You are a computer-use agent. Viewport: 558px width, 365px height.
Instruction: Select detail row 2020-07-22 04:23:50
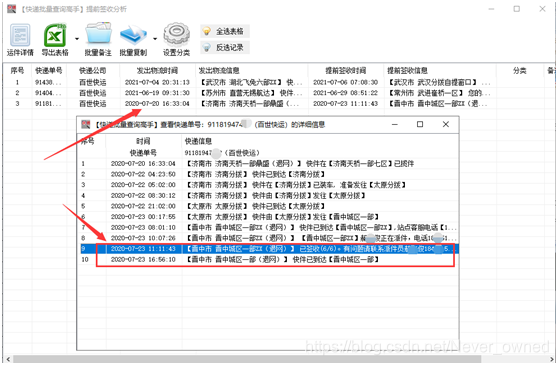coord(268,174)
